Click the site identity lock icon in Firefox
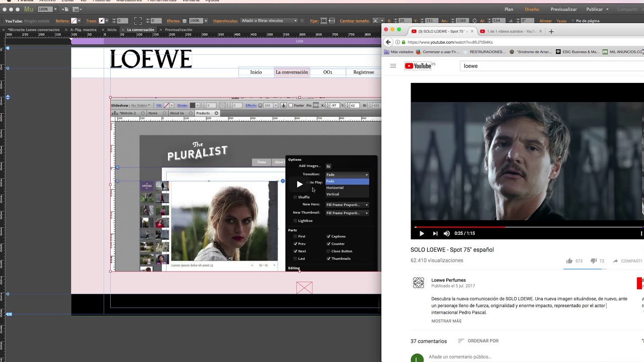Screen dimensions: 644x362 pos(403,42)
